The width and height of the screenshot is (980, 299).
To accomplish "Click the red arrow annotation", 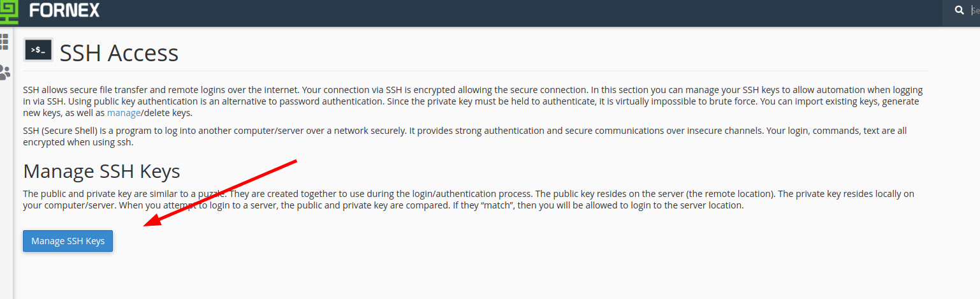I will (x=221, y=192).
